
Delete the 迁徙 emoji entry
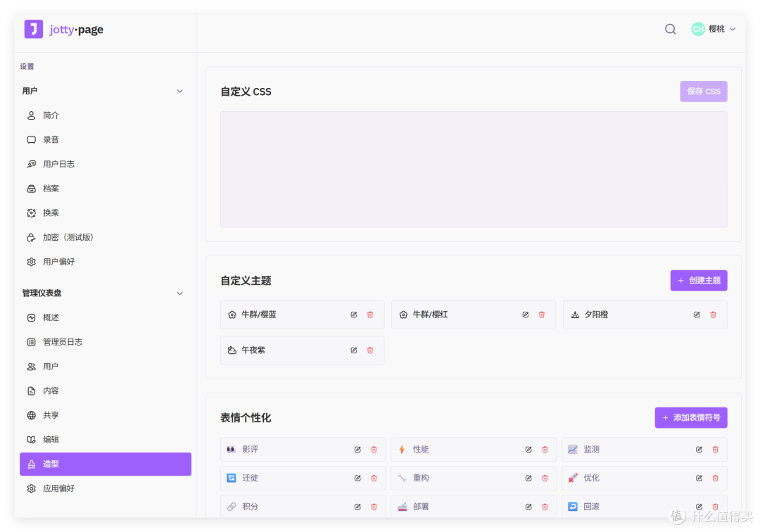pos(374,479)
